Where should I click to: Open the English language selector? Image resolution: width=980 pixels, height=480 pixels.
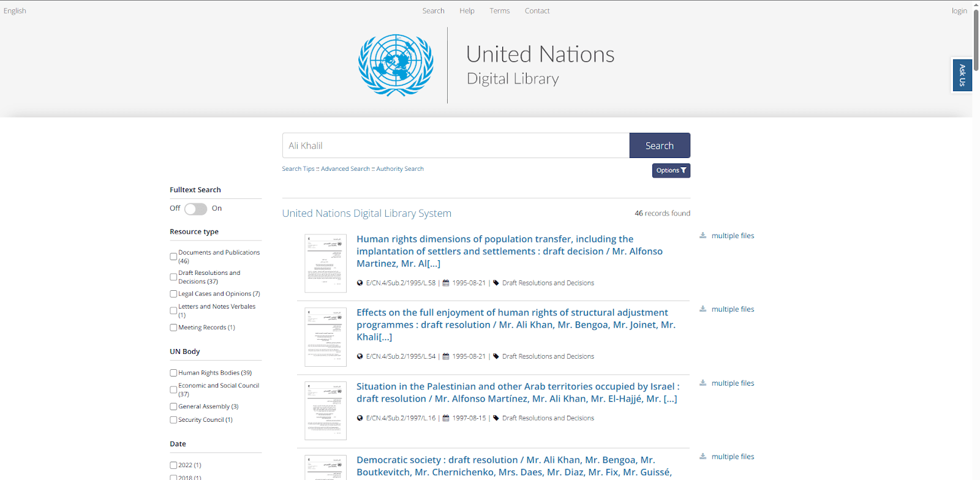coord(15,10)
